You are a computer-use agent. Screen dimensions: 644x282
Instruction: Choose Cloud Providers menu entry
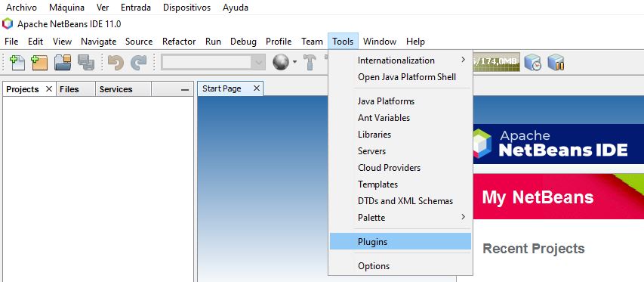pos(400,168)
